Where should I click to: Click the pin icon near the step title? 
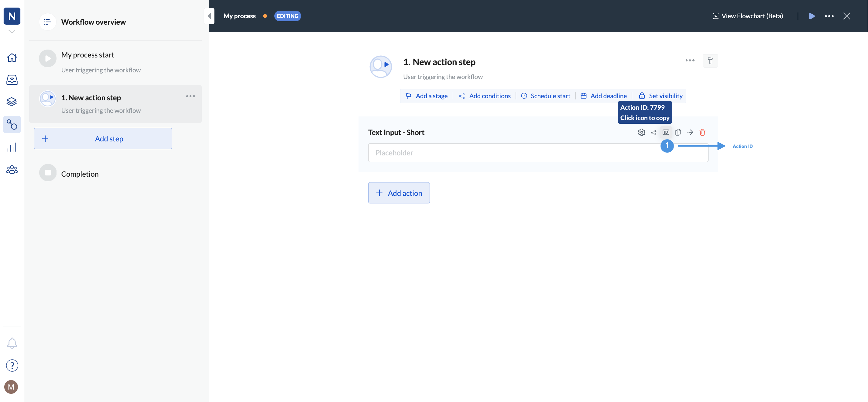click(x=711, y=61)
